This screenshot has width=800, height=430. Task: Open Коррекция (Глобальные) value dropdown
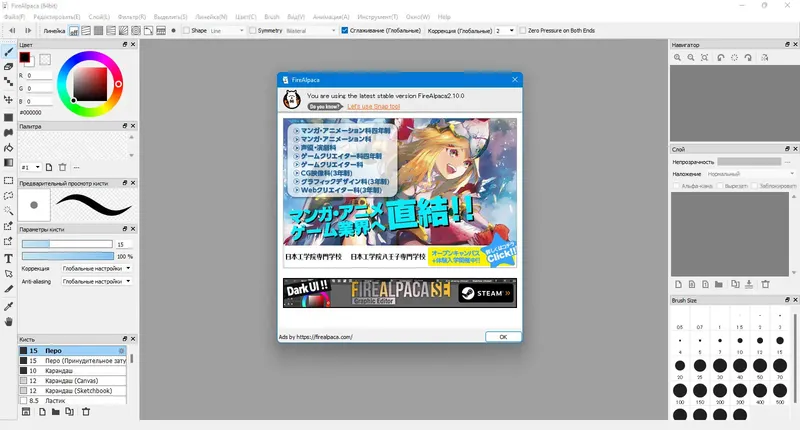pyautogui.click(x=505, y=31)
